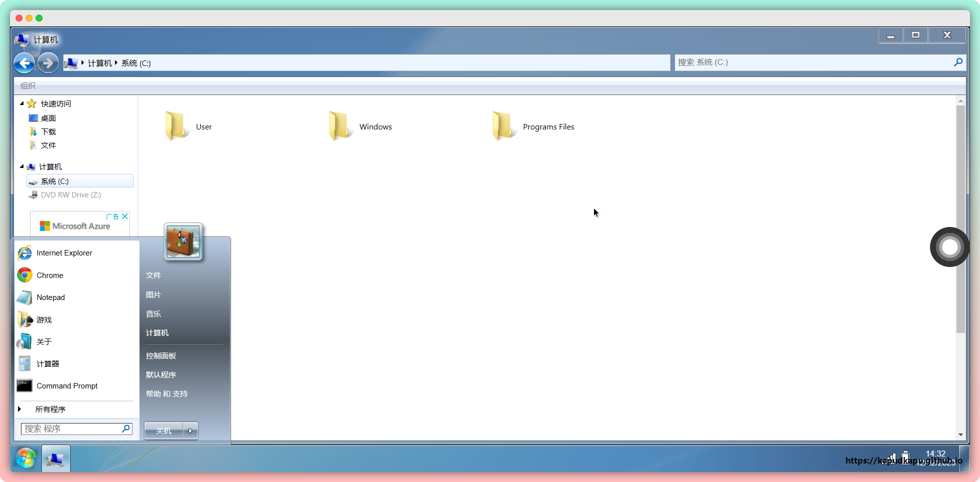980x482 pixels.
Task: Open Internet Explorer from Start menu
Action: tap(63, 253)
